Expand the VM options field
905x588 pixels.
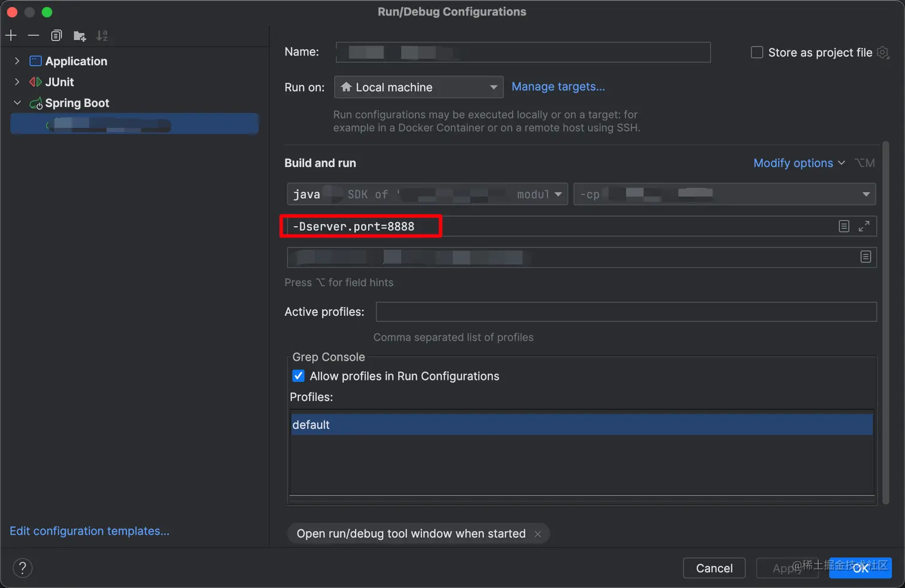click(864, 226)
